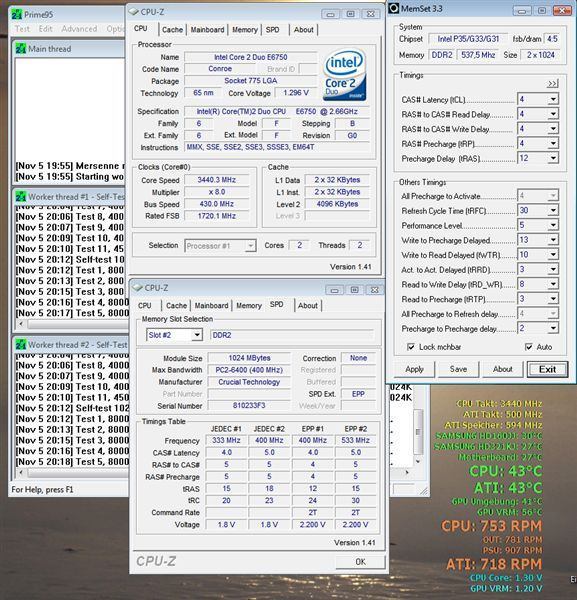
Task: Open the RAS# to CAS# Write Delay dropdown
Action: 553,129
